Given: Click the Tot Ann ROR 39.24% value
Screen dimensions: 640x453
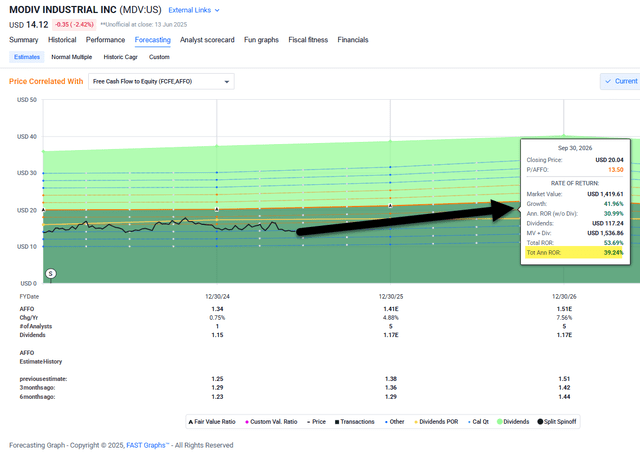Looking at the screenshot, I should pos(613,253).
